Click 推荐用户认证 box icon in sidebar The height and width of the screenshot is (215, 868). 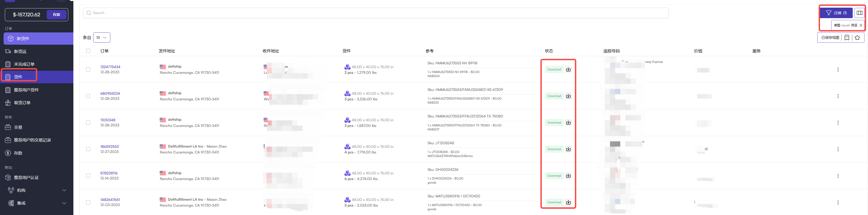click(x=8, y=177)
